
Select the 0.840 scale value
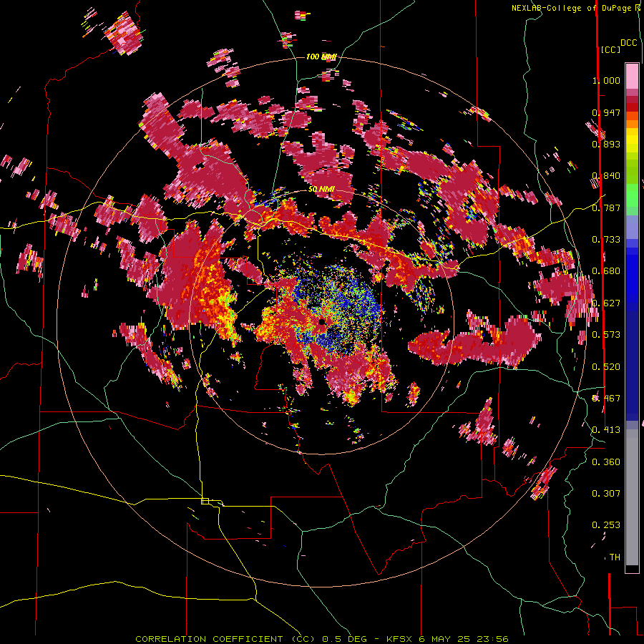(606, 176)
